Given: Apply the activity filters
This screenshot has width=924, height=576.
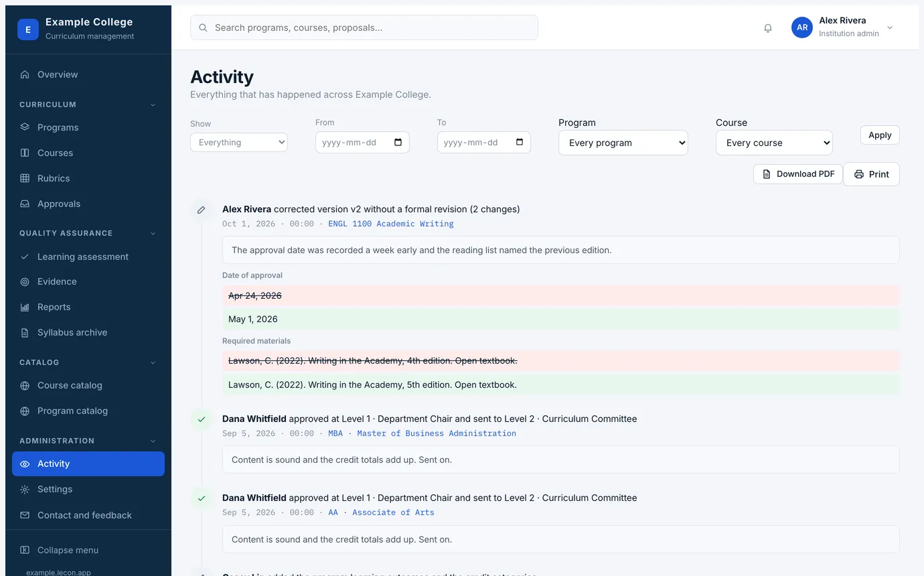Looking at the screenshot, I should pos(880,135).
